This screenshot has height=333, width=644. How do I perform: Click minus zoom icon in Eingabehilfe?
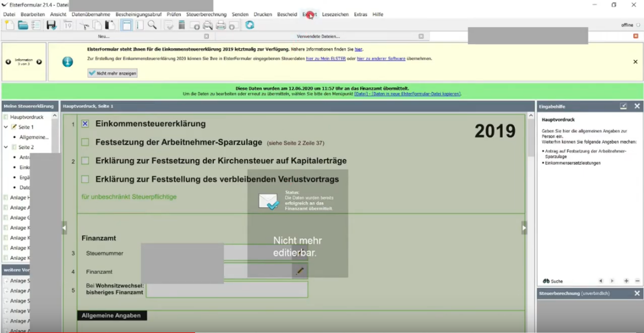pyautogui.click(x=637, y=281)
